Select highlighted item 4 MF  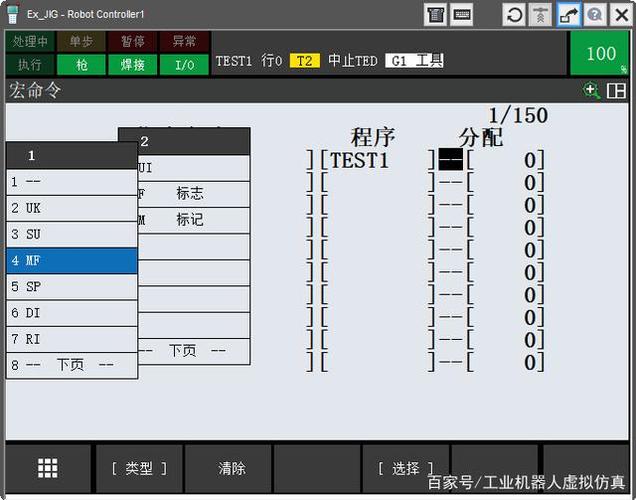click(72, 260)
